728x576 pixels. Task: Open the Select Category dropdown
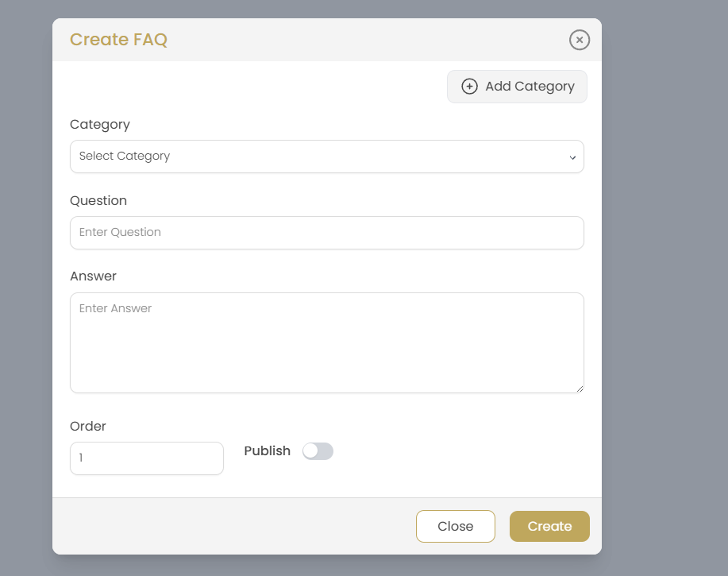point(326,157)
